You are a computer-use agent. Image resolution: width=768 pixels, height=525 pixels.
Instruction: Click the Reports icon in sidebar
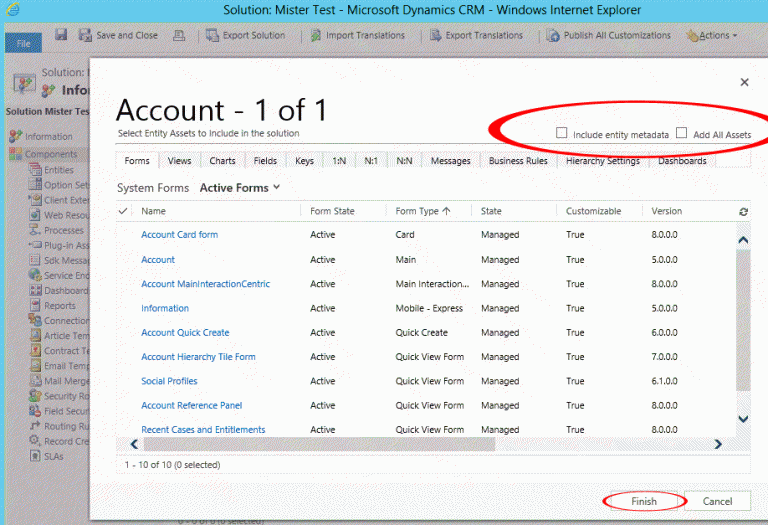35,305
